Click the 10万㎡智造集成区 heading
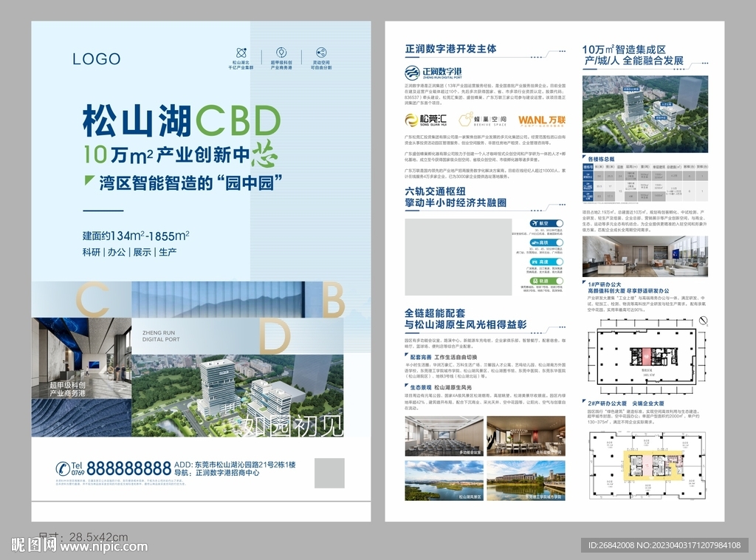Image resolution: width=756 pixels, height=560 pixels. point(624,49)
